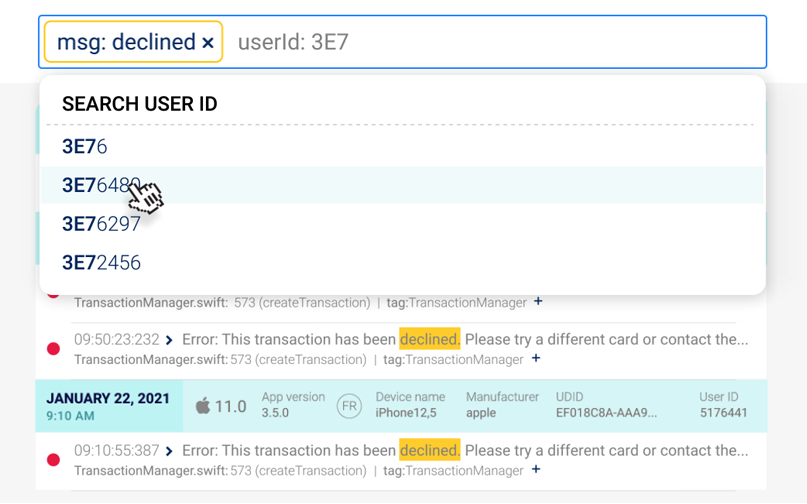The height and width of the screenshot is (504, 807).
Task: Open TransactionManager.swift link in 09:10:55 entry
Action: point(150,470)
